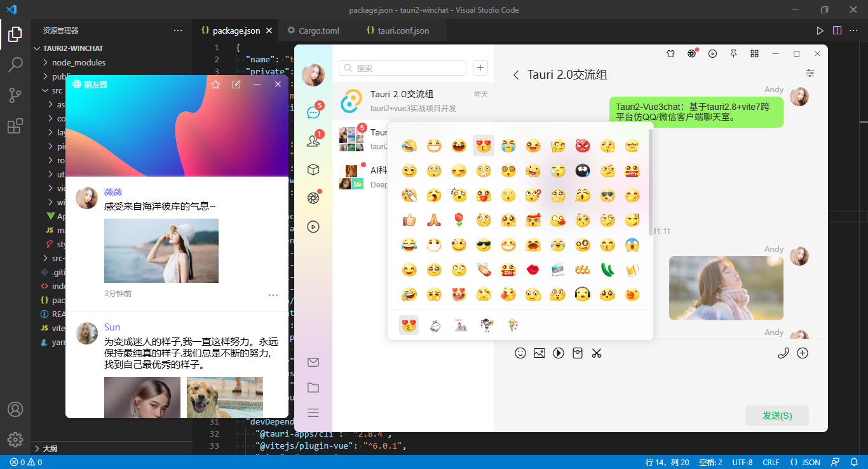Open the Tauri 2.0交流组 conversation
This screenshot has width=868, height=469.
[x=414, y=101]
